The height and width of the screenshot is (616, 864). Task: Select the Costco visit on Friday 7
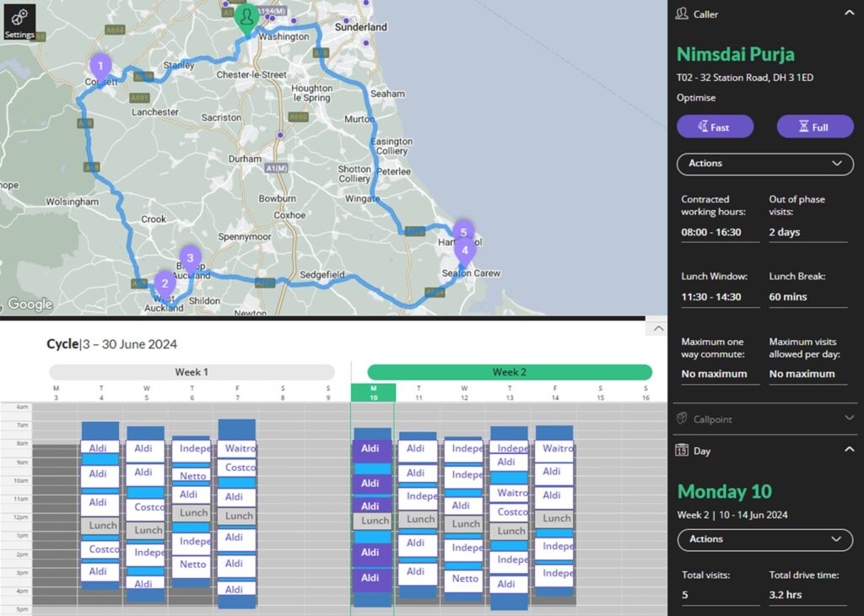click(x=237, y=467)
